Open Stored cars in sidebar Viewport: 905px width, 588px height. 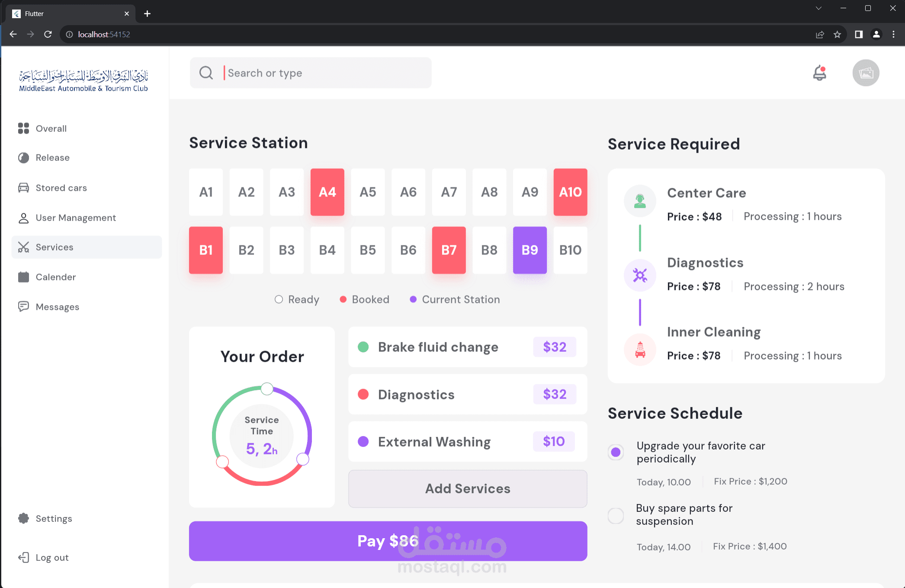point(61,188)
